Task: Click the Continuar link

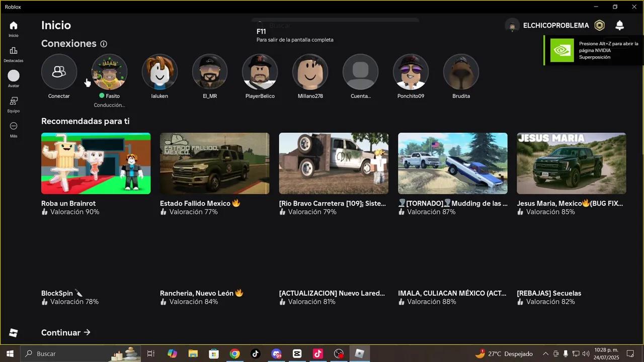Action: pyautogui.click(x=65, y=332)
